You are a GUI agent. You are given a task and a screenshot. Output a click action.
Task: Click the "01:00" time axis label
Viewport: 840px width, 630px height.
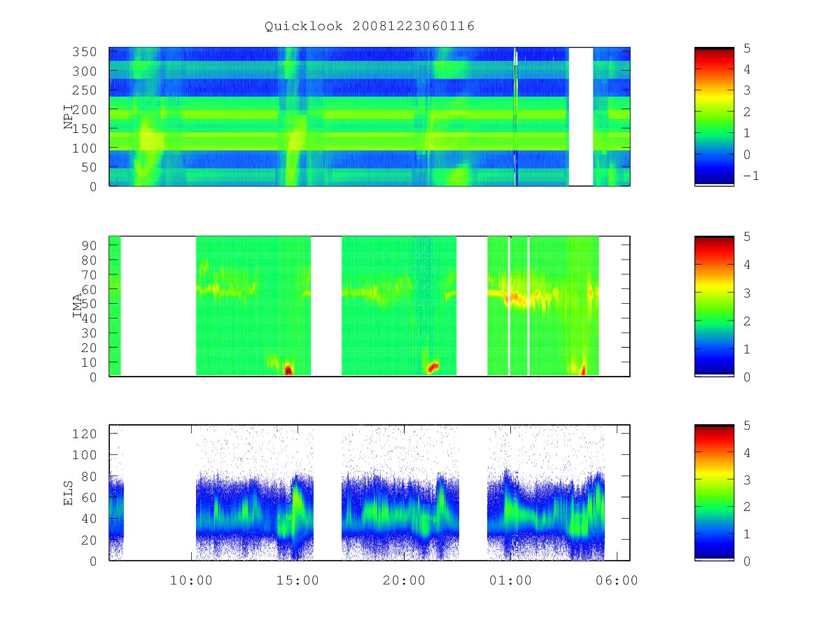tap(510, 580)
